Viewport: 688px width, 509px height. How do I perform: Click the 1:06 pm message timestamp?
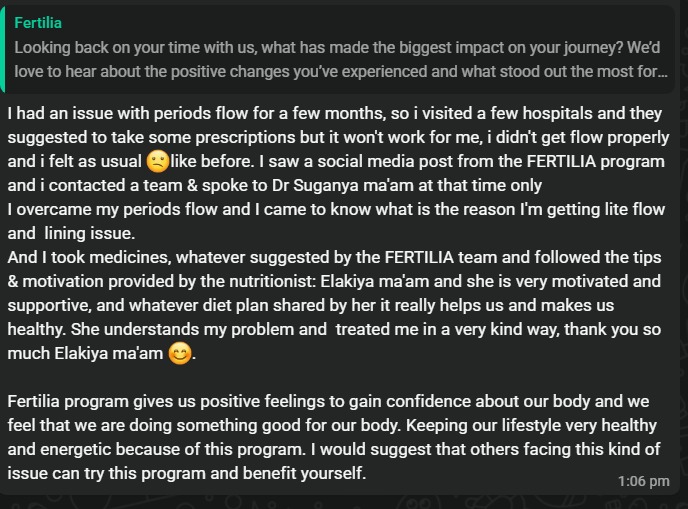click(x=643, y=481)
